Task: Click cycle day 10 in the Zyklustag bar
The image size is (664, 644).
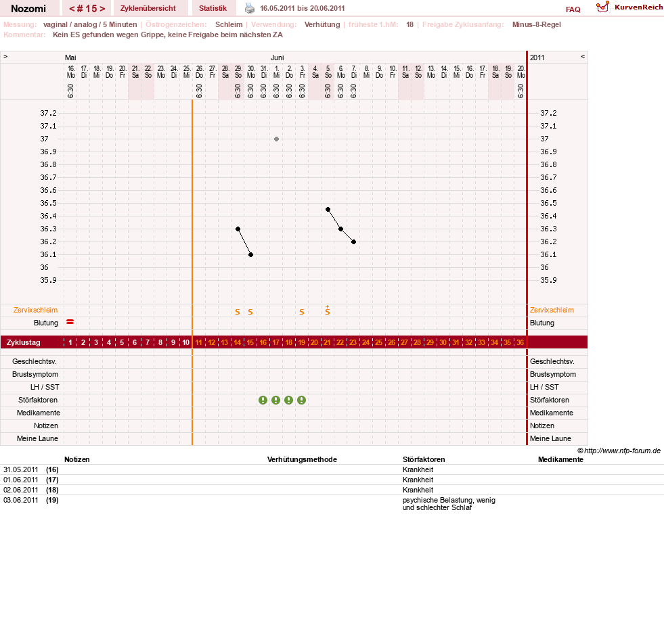Action: pos(185,342)
